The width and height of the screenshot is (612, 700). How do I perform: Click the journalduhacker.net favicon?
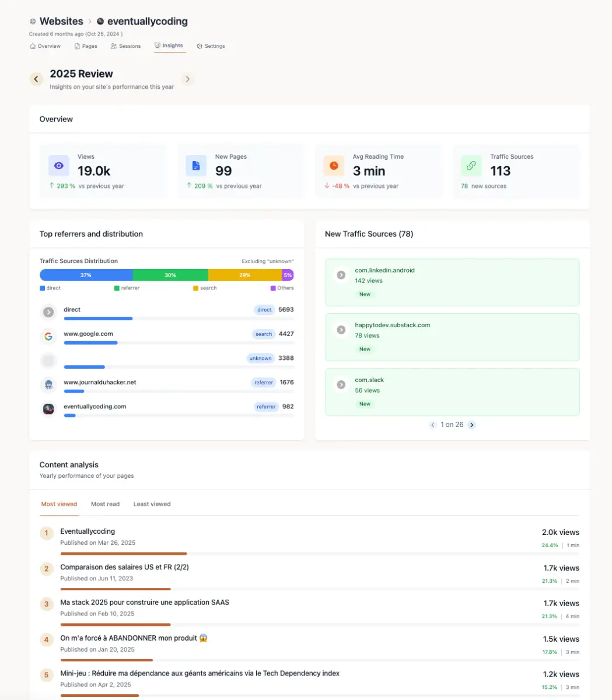point(48,384)
